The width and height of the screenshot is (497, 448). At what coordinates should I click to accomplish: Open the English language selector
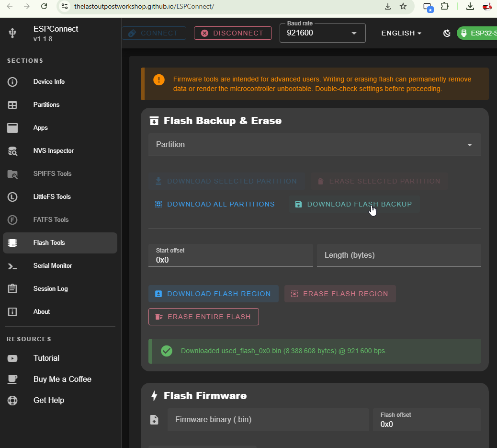point(401,33)
